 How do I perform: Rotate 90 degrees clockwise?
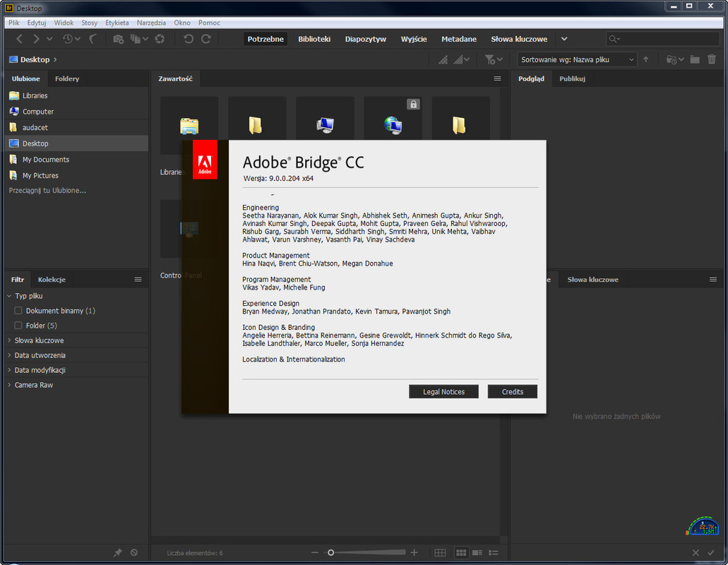point(206,39)
